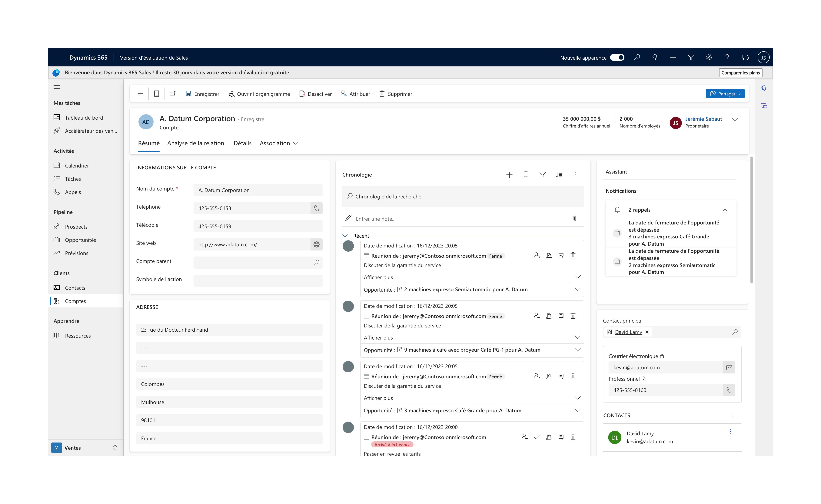This screenshot has height=504, width=821.
Task: Open the Partager dropdown button
Action: click(x=725, y=94)
